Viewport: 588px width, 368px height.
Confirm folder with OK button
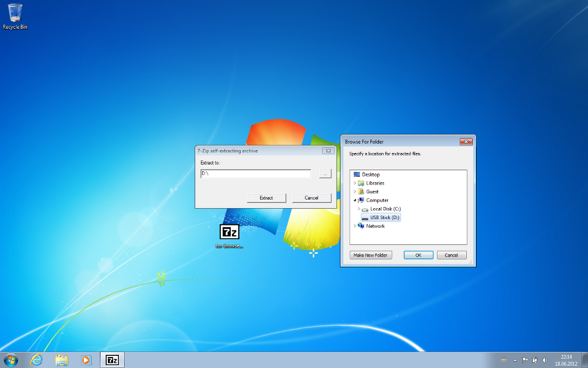click(x=419, y=255)
